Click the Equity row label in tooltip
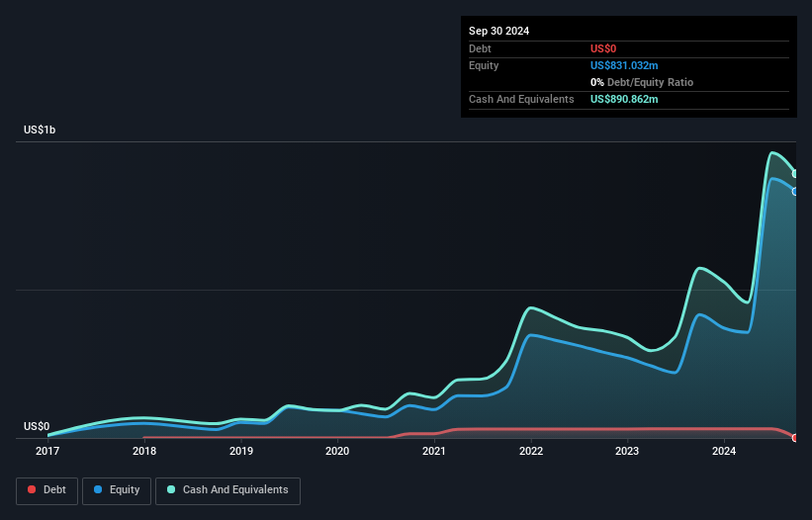Image resolution: width=812 pixels, height=520 pixels. pos(484,65)
